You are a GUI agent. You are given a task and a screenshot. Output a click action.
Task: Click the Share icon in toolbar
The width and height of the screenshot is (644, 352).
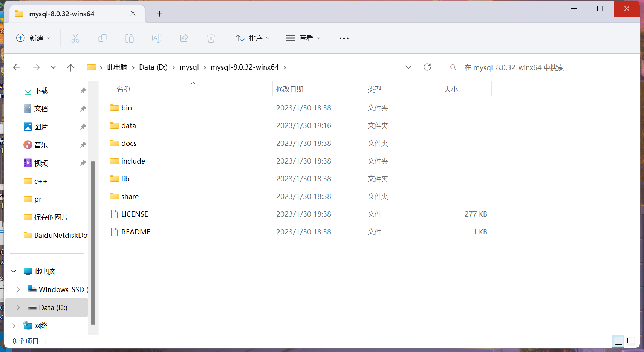tap(184, 38)
